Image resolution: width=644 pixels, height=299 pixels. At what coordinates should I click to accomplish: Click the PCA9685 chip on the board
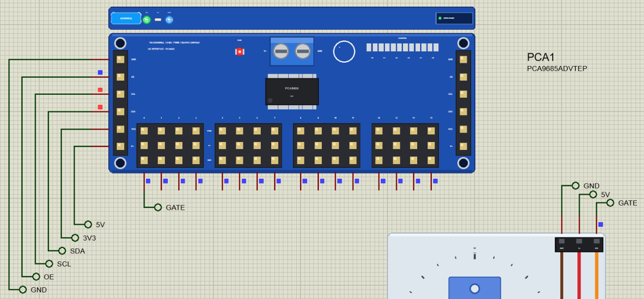click(x=292, y=92)
